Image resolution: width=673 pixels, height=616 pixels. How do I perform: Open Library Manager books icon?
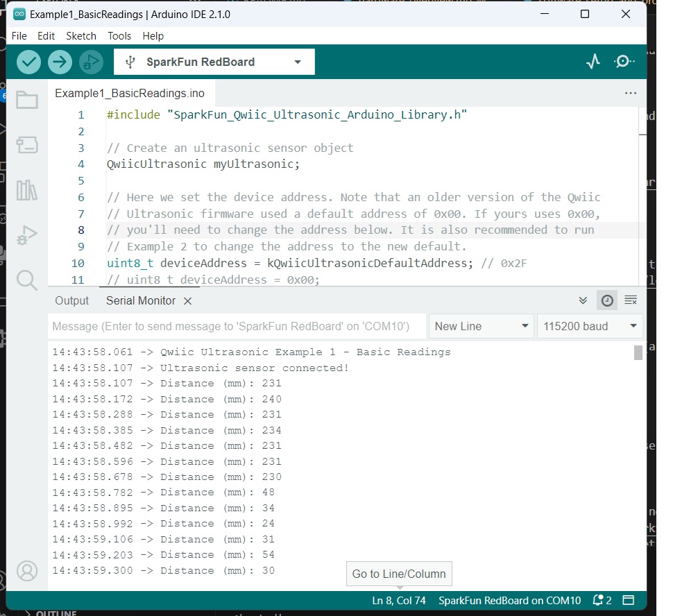(x=27, y=190)
